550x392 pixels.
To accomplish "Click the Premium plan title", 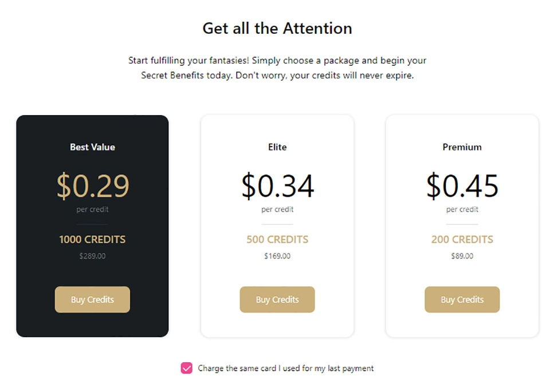I will (462, 147).
